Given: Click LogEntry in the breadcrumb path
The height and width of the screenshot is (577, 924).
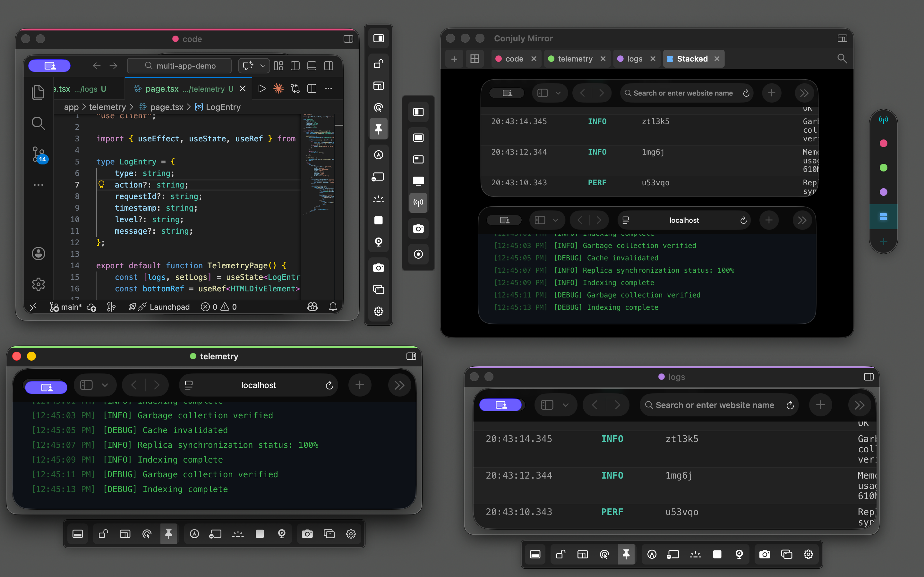Looking at the screenshot, I should 223,107.
